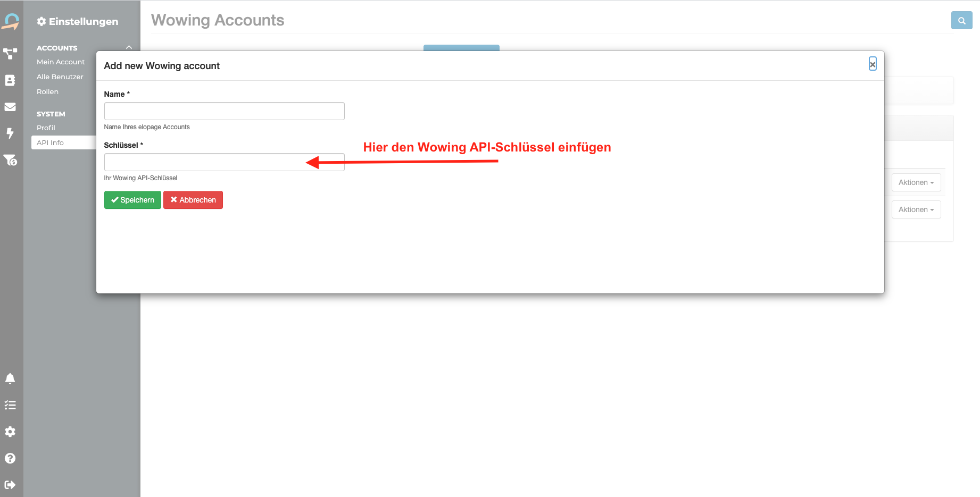
Task: Click the Name input field
Action: tap(224, 111)
